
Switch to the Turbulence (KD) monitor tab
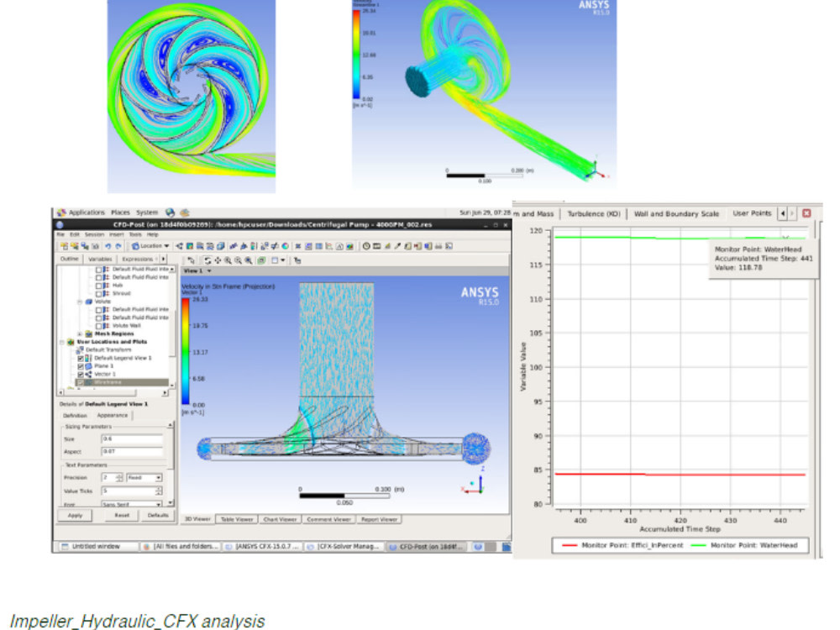click(594, 213)
